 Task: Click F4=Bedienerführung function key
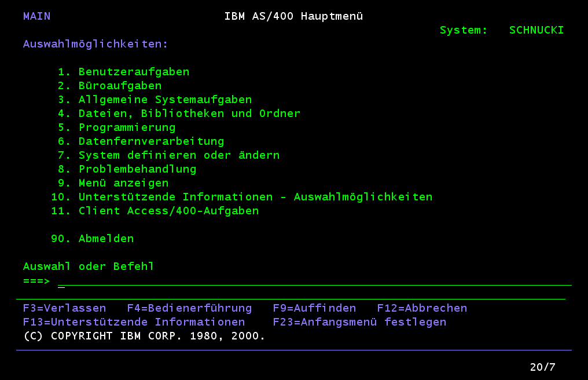189,308
